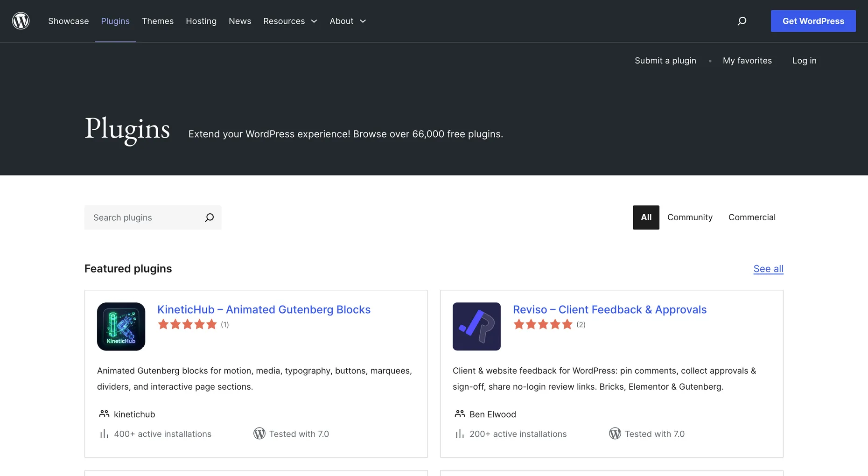Filter by Commercial plugins
Image resolution: width=868 pixels, height=476 pixels.
pos(752,217)
